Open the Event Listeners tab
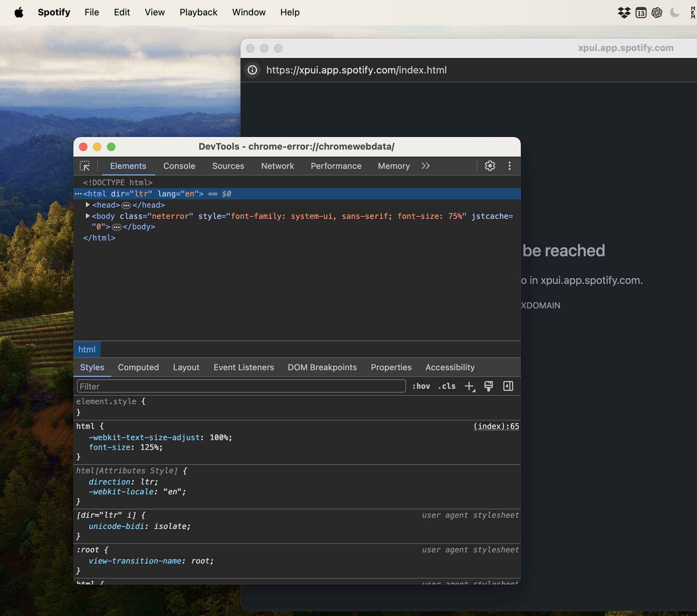Screen dimensions: 697x616 pos(244,367)
